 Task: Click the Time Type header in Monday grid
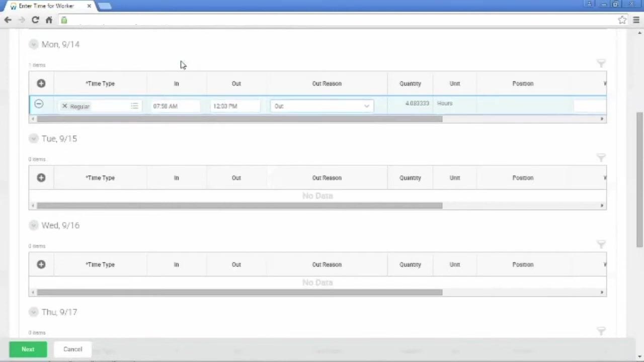click(x=100, y=83)
